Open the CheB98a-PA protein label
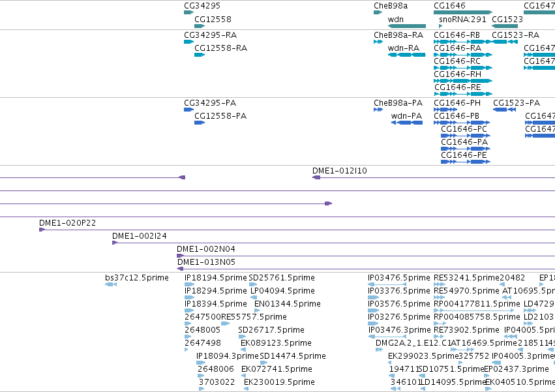Image resolution: width=555 pixels, height=392 pixels. pyautogui.click(x=398, y=103)
